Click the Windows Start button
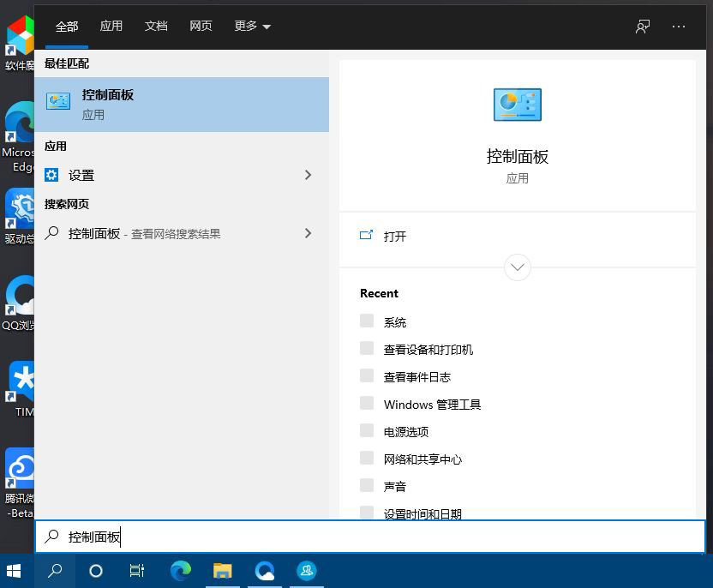 14,571
